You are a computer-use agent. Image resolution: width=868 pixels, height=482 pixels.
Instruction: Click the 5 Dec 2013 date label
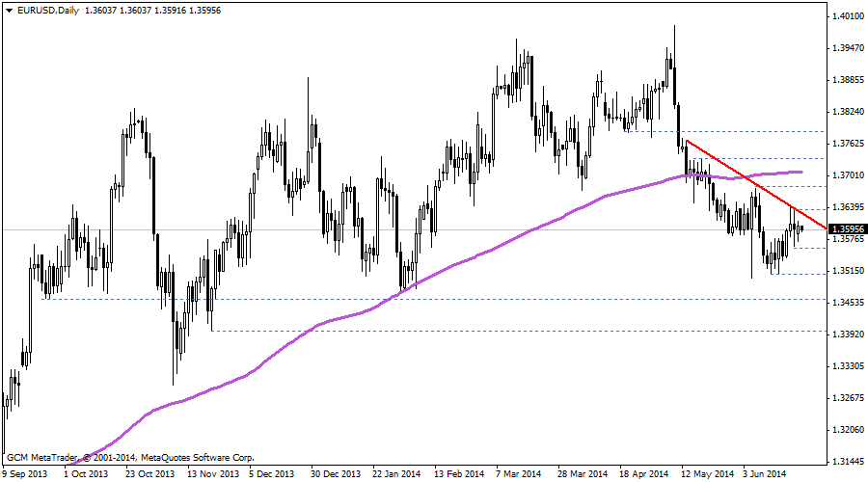click(x=271, y=474)
